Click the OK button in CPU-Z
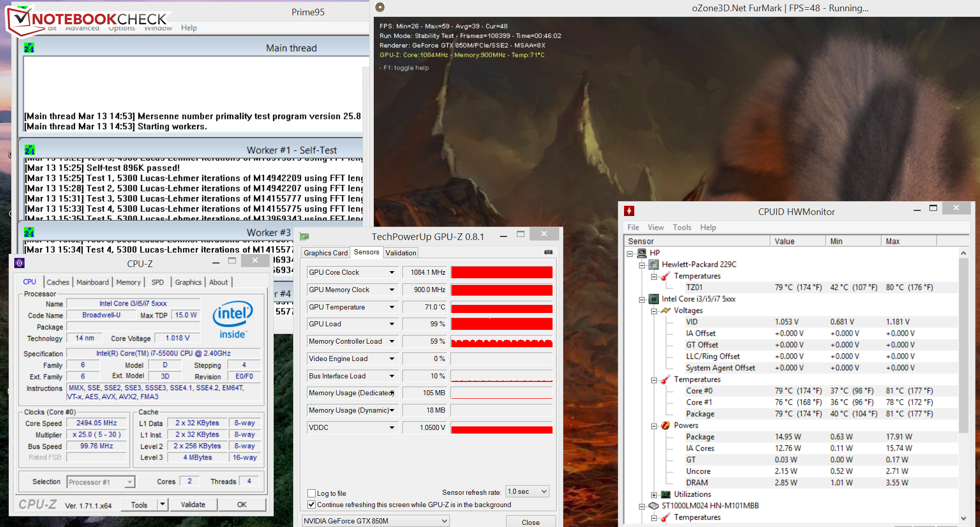The width and height of the screenshot is (980, 527). [x=242, y=505]
